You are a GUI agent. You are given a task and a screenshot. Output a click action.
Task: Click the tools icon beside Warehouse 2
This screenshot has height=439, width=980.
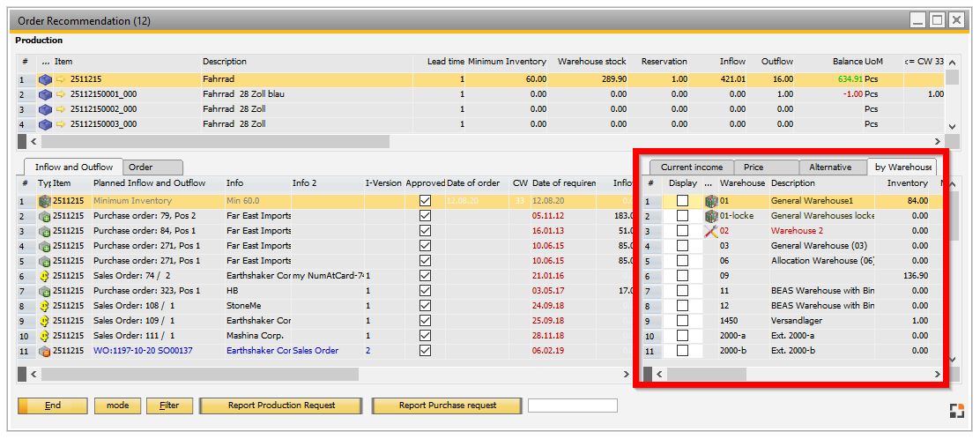[x=711, y=231]
